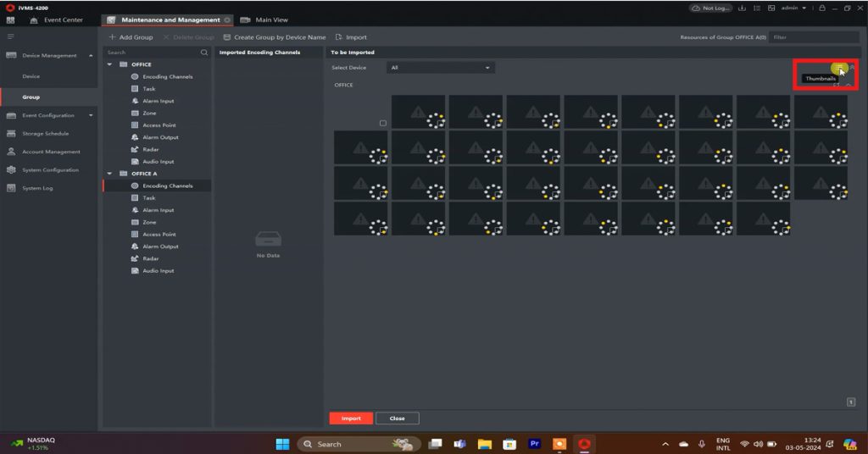Collapse the left sidebar with hamburger icon

(x=10, y=36)
